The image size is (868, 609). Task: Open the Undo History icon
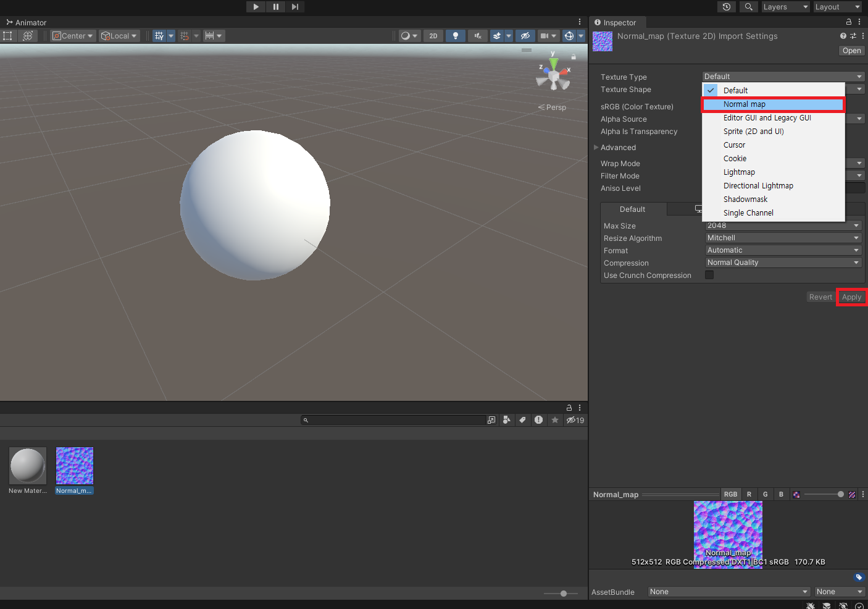pos(727,7)
